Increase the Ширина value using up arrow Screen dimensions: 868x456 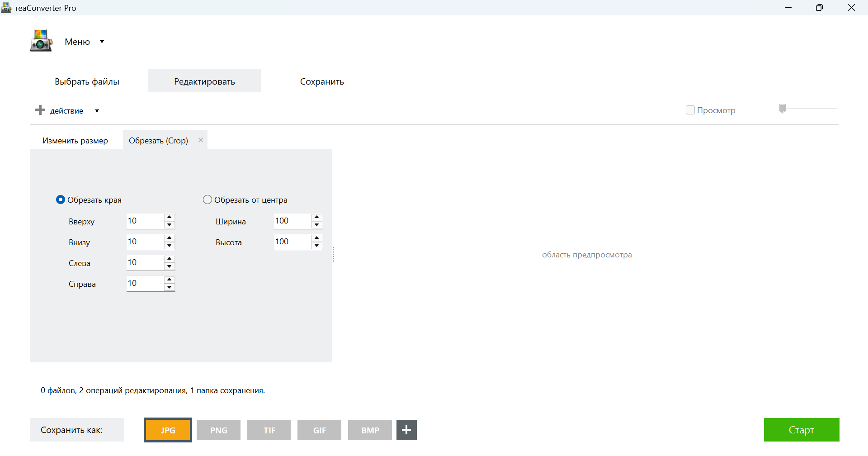(317, 217)
